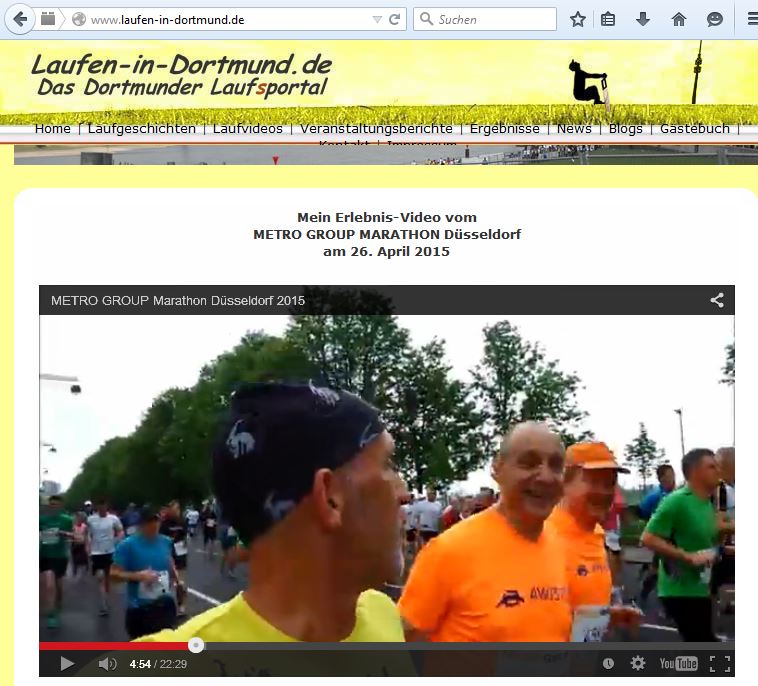Viewport: 758px width, 686px height.
Task: Click the browser back arrow button
Action: (x=20, y=19)
